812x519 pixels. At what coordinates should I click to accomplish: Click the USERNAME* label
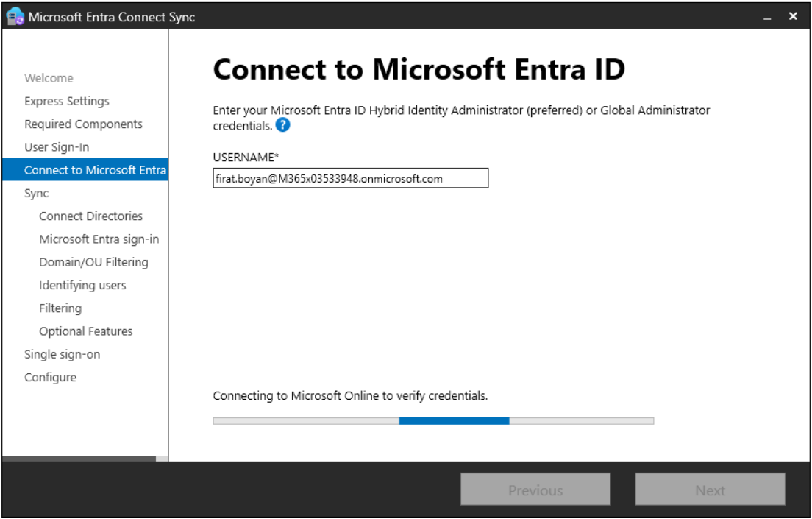click(x=246, y=157)
